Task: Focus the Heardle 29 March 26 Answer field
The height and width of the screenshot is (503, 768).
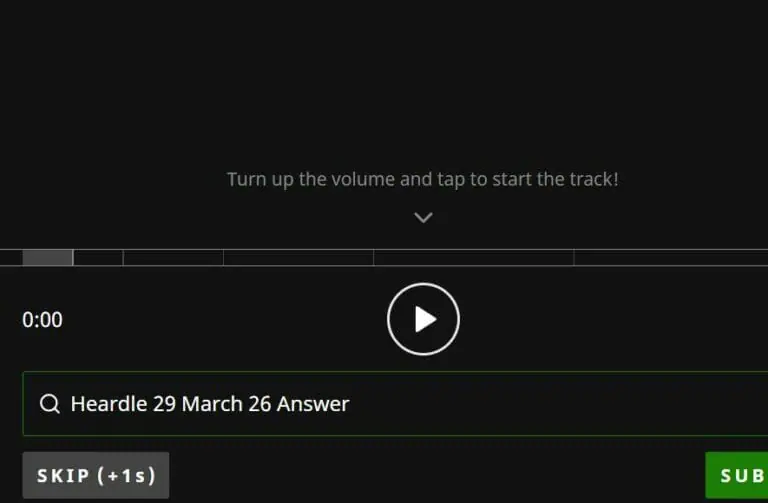Action: pos(395,404)
